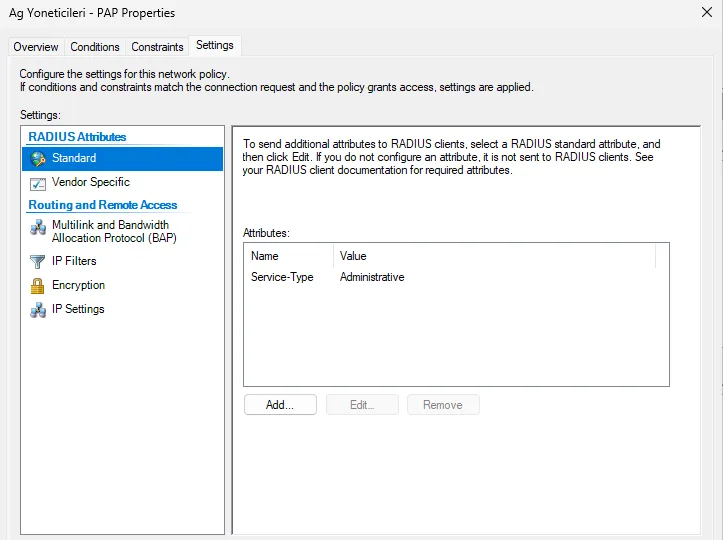Click the Multilink and Bandwidth network icon
Image resolution: width=723 pixels, height=540 pixels.
click(38, 227)
